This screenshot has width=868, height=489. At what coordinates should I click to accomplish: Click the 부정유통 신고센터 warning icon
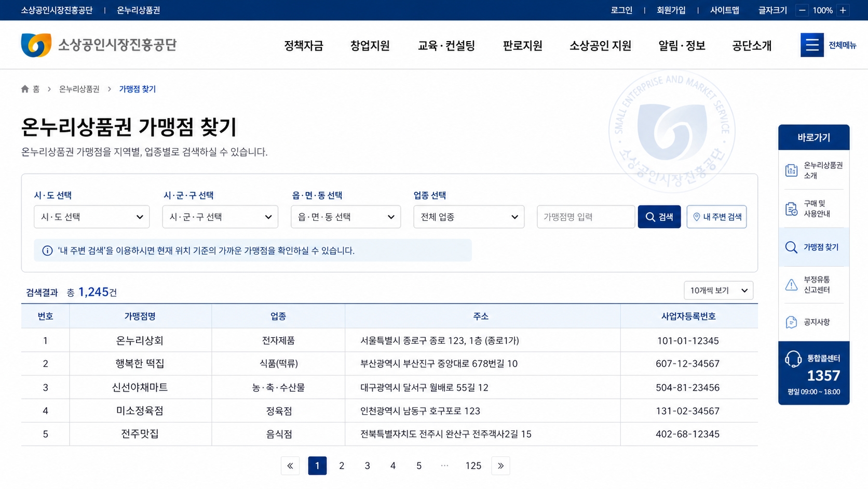click(791, 285)
